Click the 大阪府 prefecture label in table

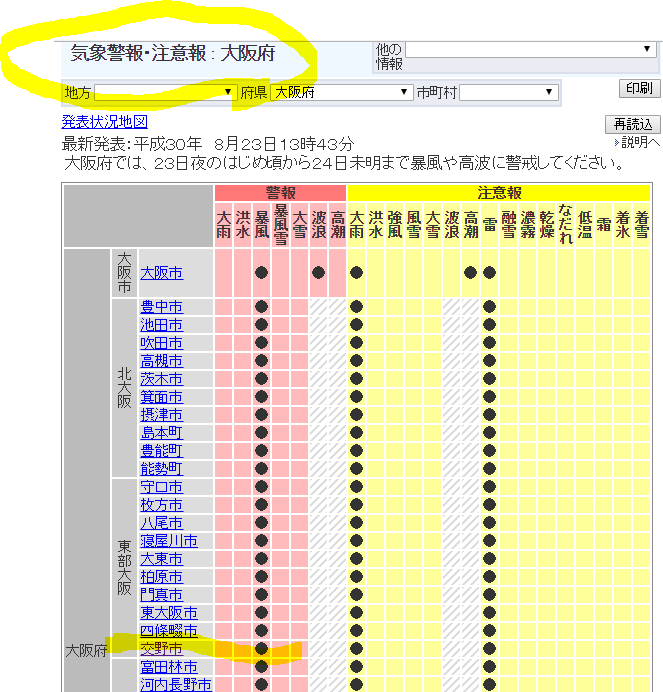click(x=86, y=651)
